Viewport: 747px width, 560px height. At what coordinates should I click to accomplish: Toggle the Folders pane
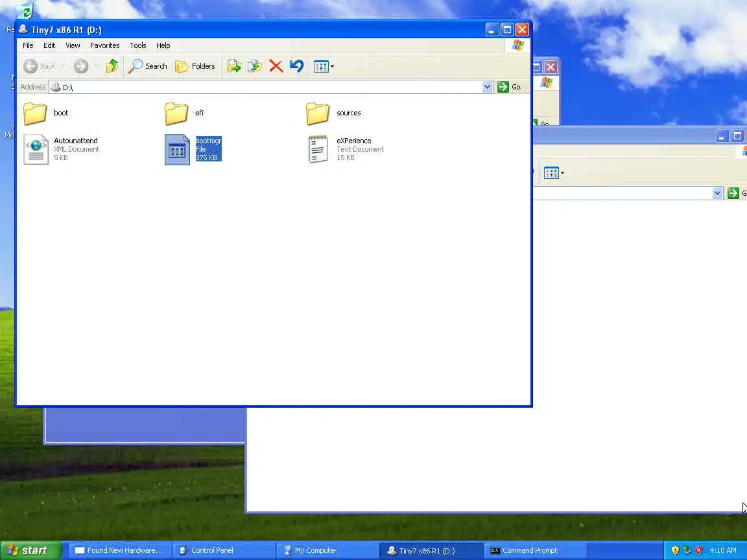(195, 66)
